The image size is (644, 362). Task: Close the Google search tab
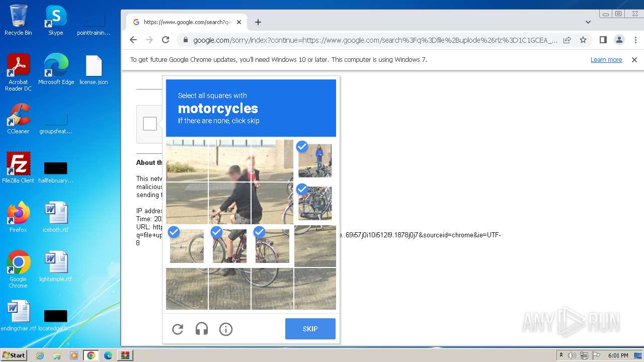[239, 22]
